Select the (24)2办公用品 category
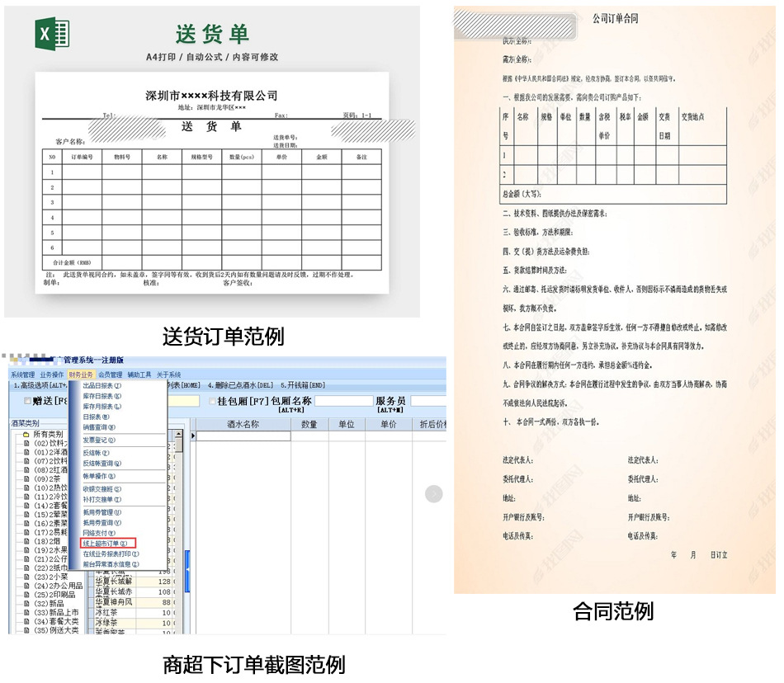The height and width of the screenshot is (683, 784). [58, 586]
